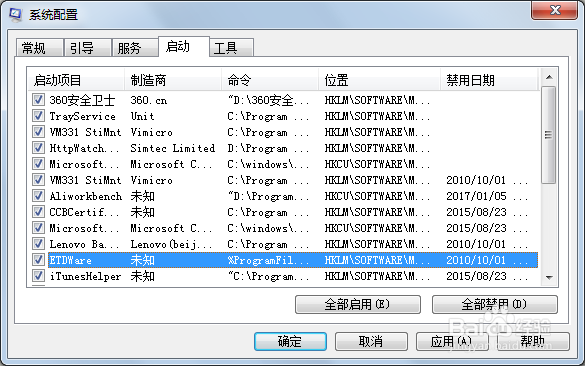Sort by 禁用日期 column header
The height and width of the screenshot is (366, 585).
489,80
